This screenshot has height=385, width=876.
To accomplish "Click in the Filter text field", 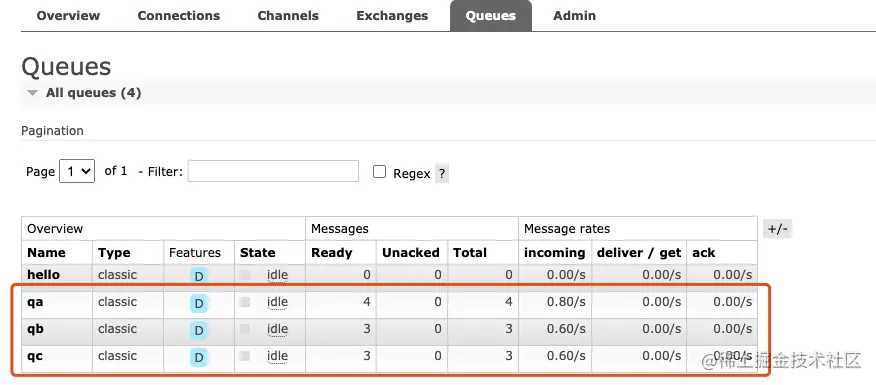I will tap(273, 171).
